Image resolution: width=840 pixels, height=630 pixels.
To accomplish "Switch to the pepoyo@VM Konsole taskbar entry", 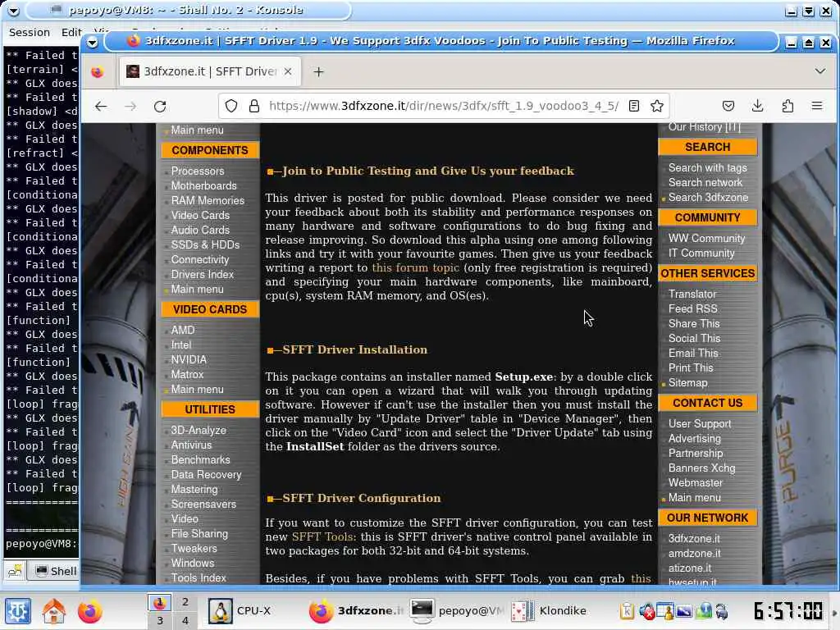I will click(457, 610).
